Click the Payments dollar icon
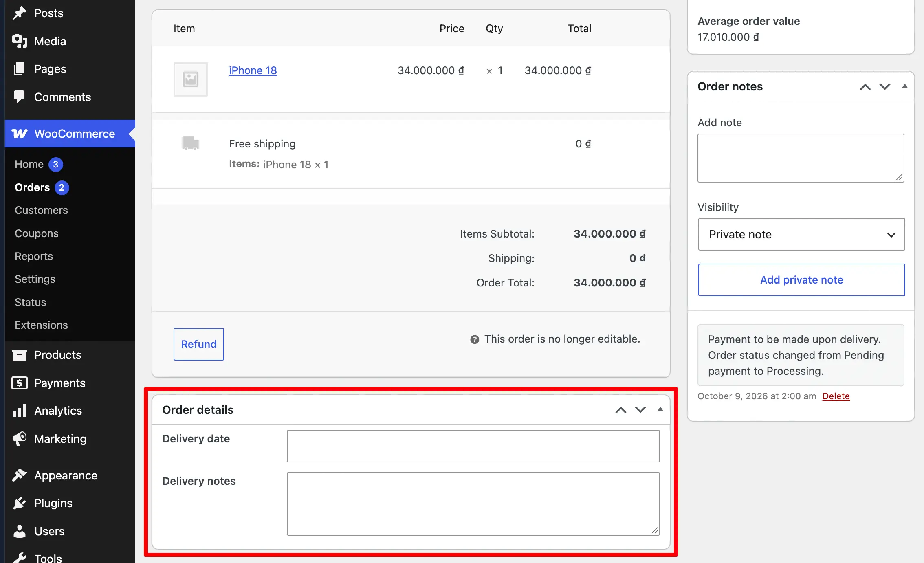 click(x=19, y=383)
